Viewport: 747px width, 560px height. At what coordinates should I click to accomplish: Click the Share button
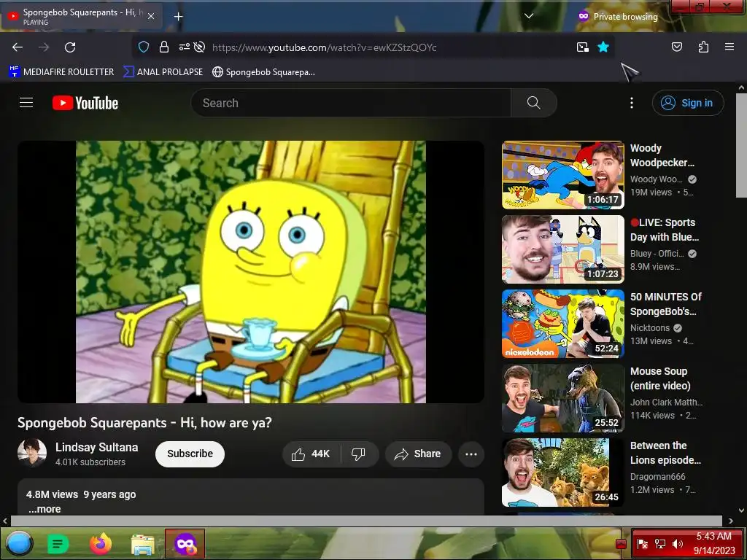[x=418, y=454]
